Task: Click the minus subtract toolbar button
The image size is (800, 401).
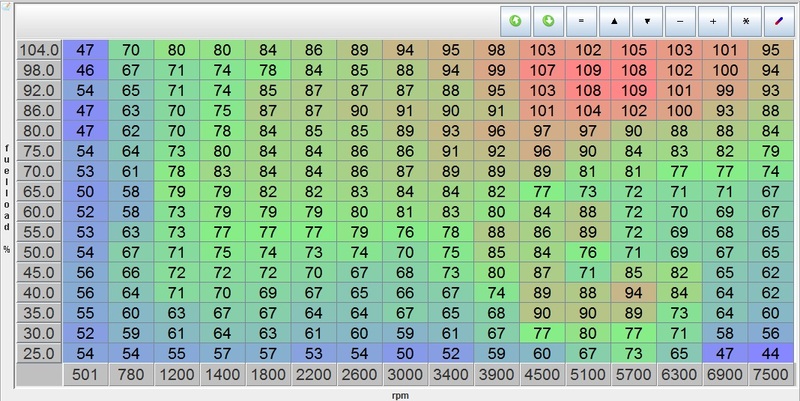Action: (680, 21)
